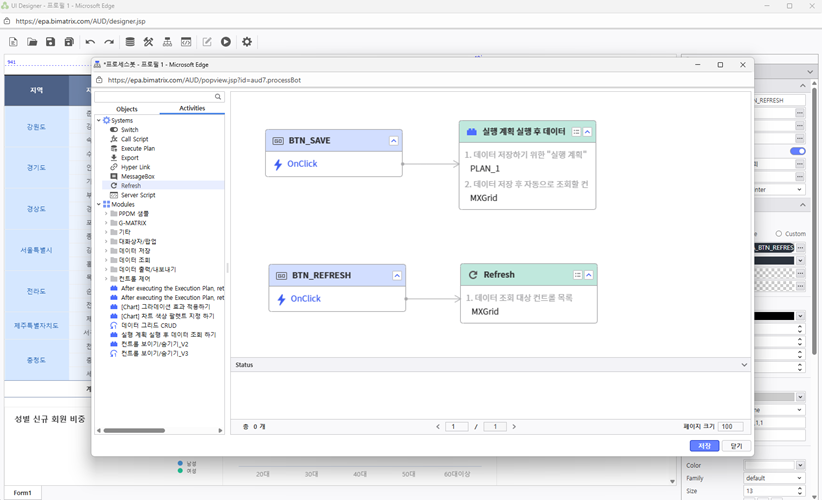The image size is (822, 500).
Task: Select the Custom radio button
Action: coord(779,234)
